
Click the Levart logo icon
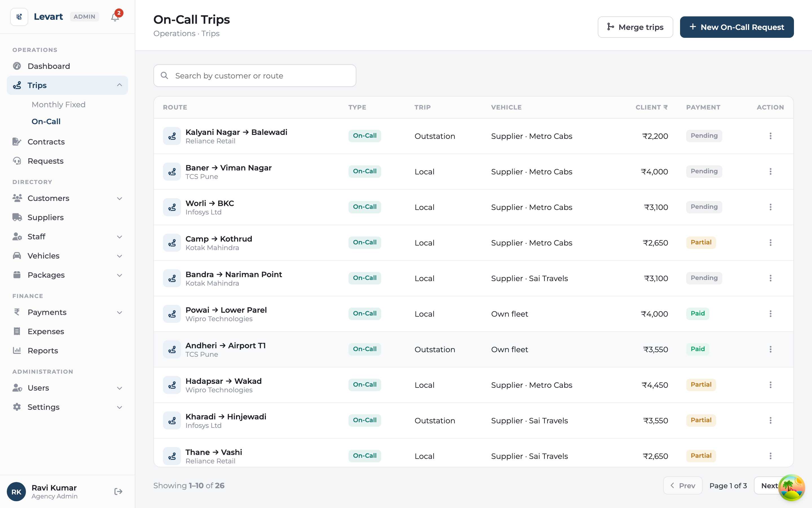coord(19,17)
